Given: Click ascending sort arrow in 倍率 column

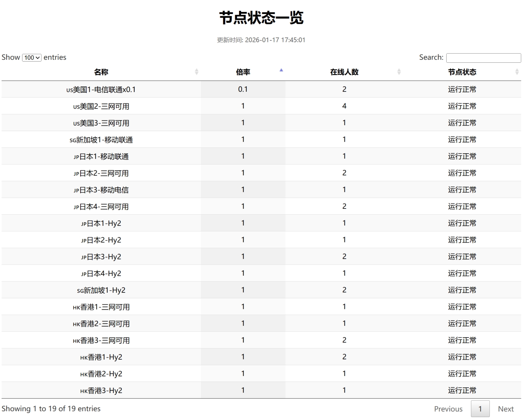Looking at the screenshot, I should click(x=281, y=70).
